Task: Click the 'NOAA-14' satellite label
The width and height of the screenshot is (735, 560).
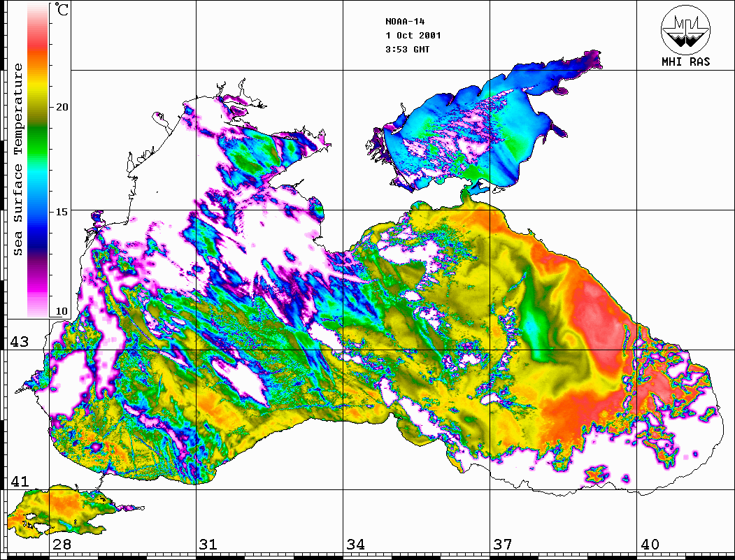Action: tap(405, 21)
